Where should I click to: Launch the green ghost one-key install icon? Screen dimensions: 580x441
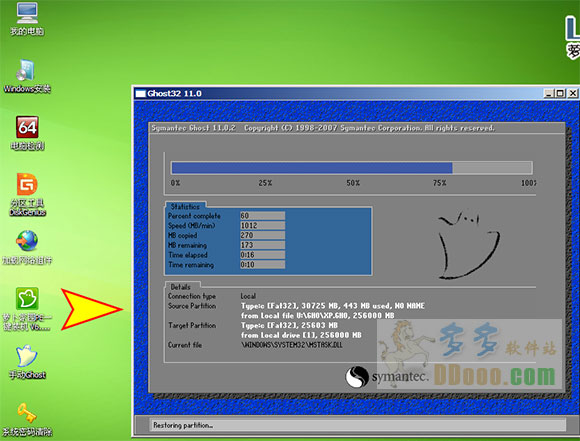tap(27, 309)
